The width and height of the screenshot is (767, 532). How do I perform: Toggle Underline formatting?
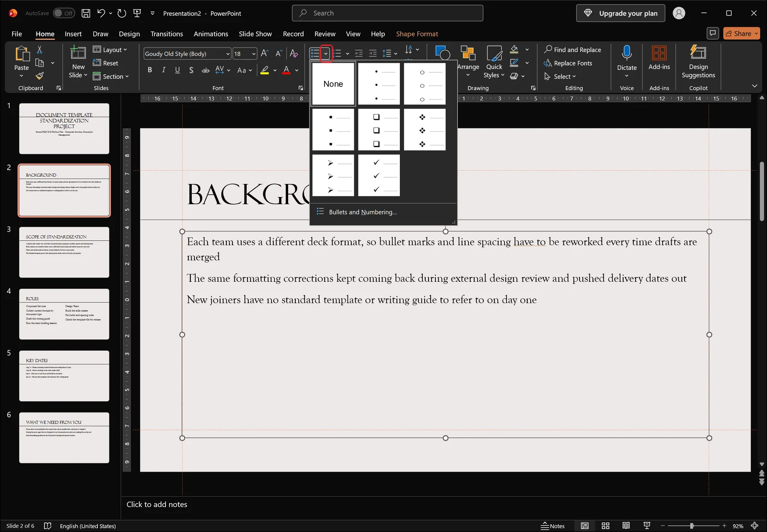tap(177, 70)
